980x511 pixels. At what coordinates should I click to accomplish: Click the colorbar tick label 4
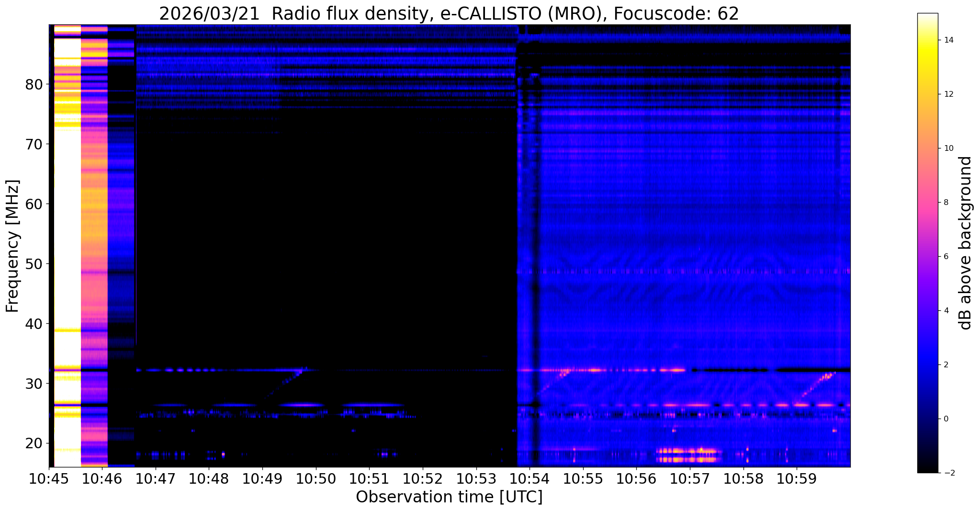coord(946,311)
